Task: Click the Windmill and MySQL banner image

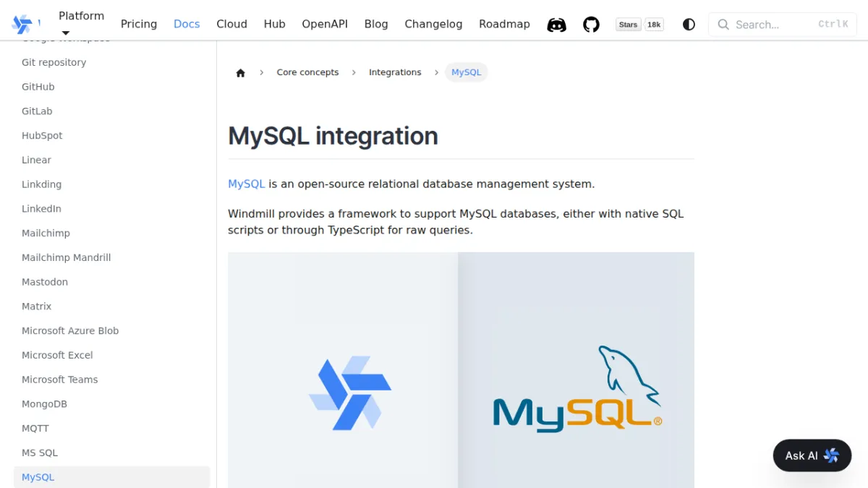Action: [x=461, y=370]
